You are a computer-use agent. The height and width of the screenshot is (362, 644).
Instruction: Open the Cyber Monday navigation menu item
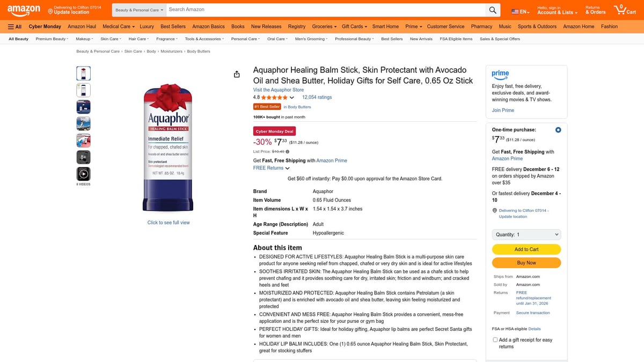point(45,26)
